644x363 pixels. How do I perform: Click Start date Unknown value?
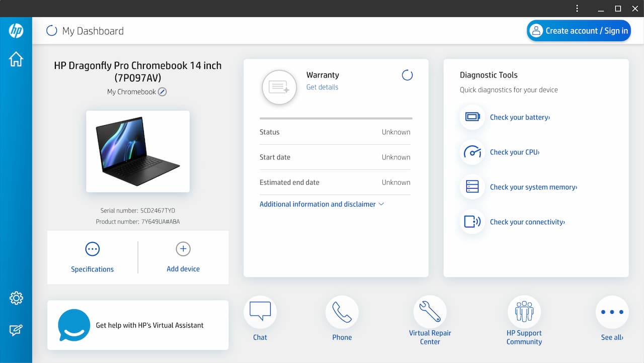[x=396, y=157]
